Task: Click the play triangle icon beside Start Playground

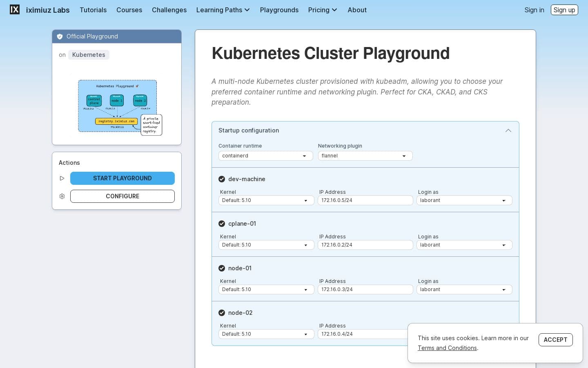Action: coord(62,178)
